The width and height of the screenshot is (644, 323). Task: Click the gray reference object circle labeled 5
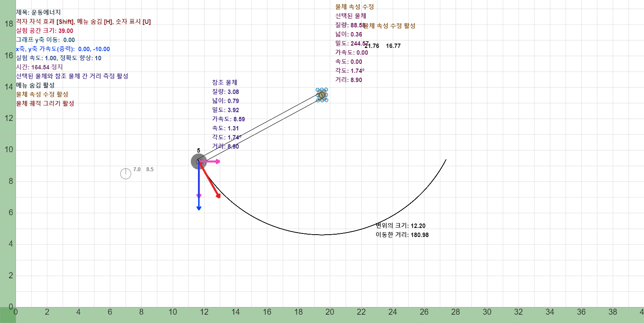(199, 161)
